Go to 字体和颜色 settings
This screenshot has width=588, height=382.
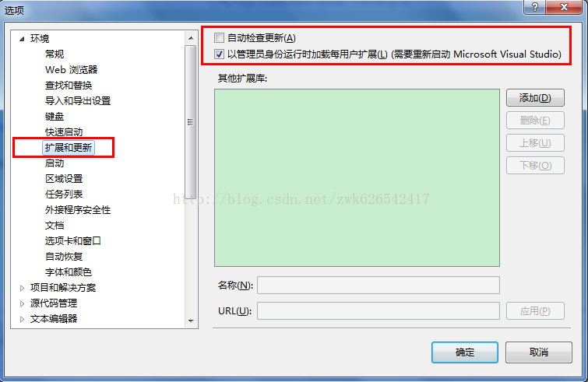(x=69, y=272)
